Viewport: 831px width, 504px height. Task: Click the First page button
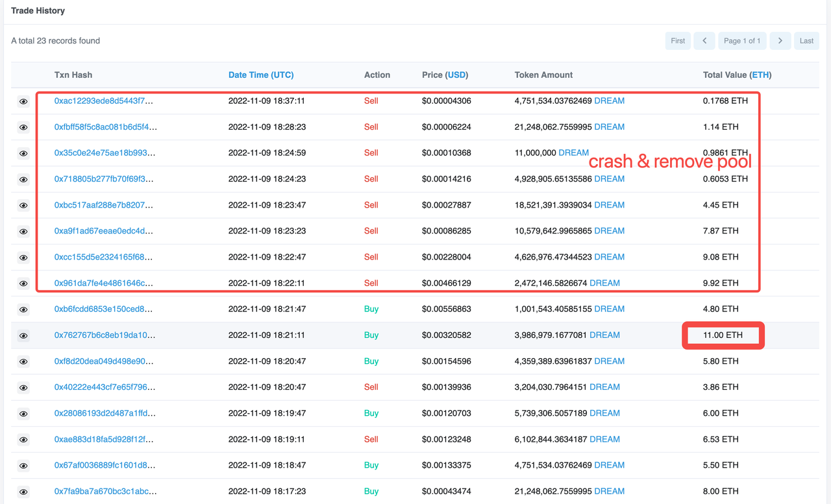[678, 41]
